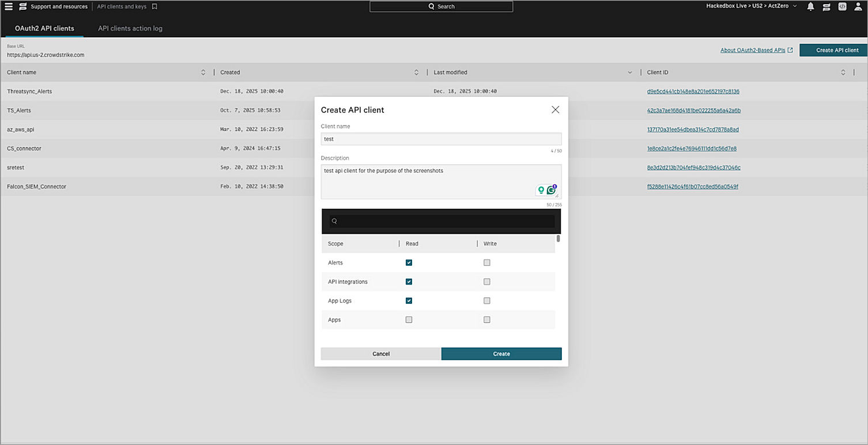Click the top Search bar

pos(441,6)
